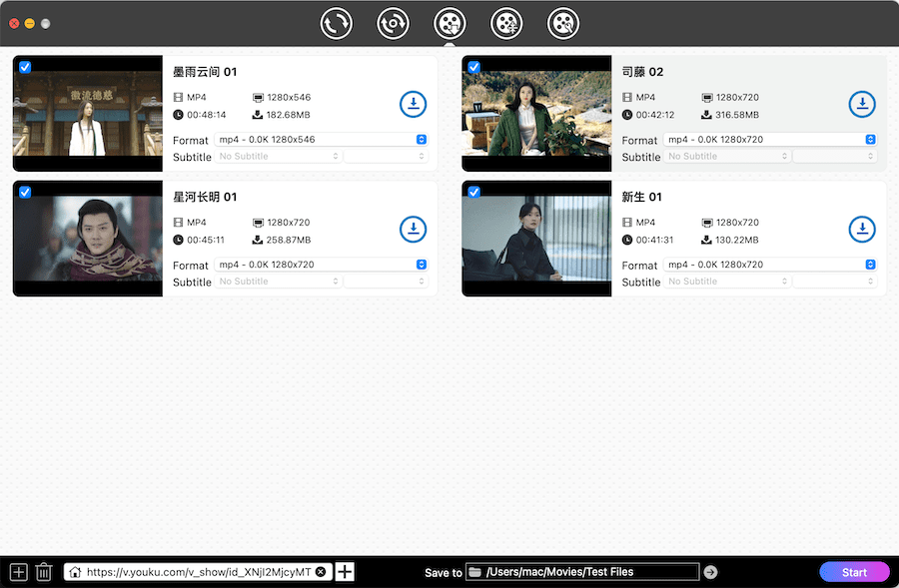Click the clock icon beside 00:42:12
The width and height of the screenshot is (899, 588).
point(627,115)
